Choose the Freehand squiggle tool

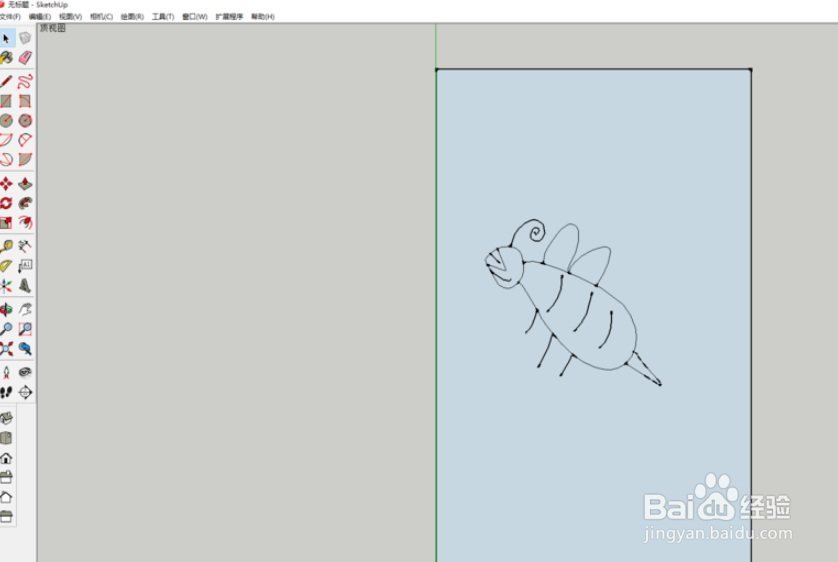(25, 82)
